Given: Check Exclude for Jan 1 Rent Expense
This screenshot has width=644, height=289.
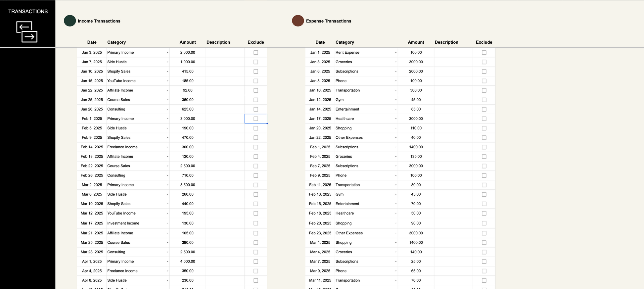Looking at the screenshot, I should coord(484,53).
